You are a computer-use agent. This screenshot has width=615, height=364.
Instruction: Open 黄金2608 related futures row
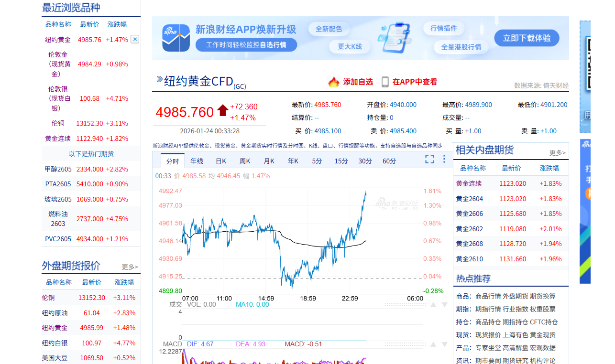coord(470,244)
